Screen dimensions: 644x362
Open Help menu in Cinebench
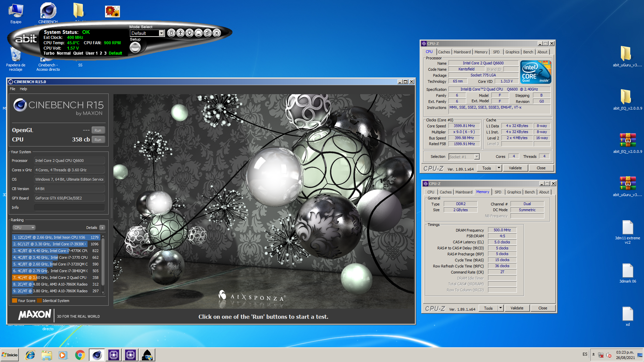pos(23,89)
